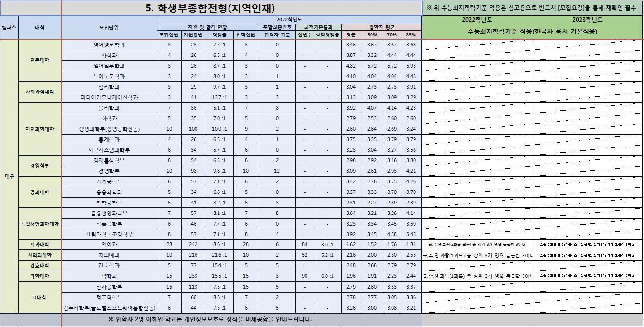Click the '식품공학부' department cell
The height and width of the screenshot is (327, 644).
point(109,224)
